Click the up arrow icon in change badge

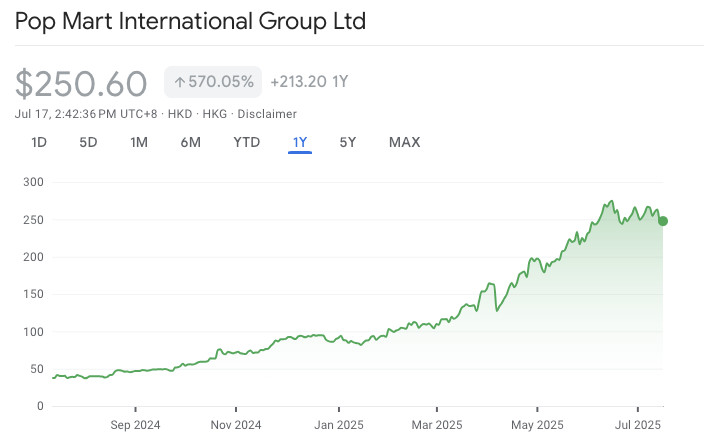(x=180, y=82)
